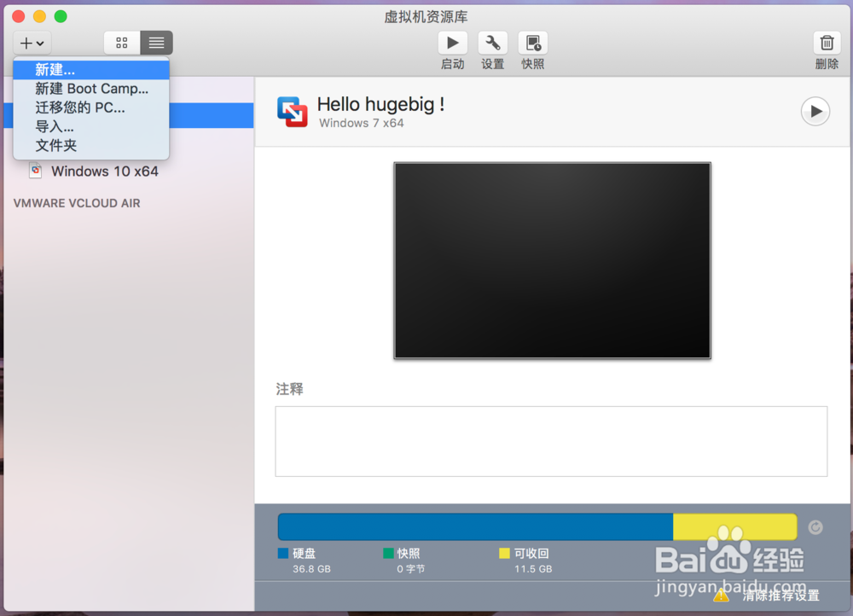Viewport: 853px width, 616px height.
Task: Click the yellow 可收回 legend swatch
Action: coord(504,554)
